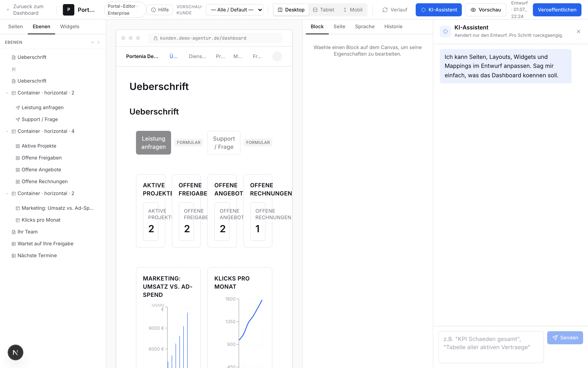The height and width of the screenshot is (368, 588).
Task: Click the Leistung anfragen layer icon
Action: (18, 108)
